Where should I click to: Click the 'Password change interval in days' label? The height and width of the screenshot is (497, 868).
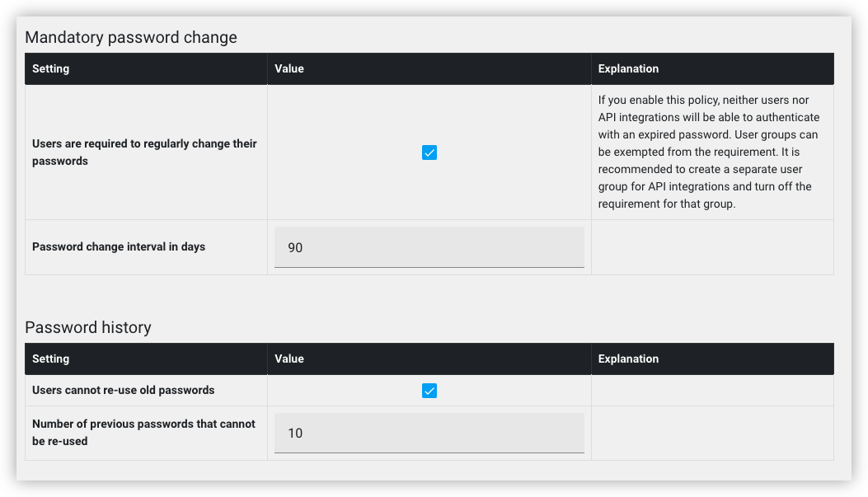tap(119, 246)
